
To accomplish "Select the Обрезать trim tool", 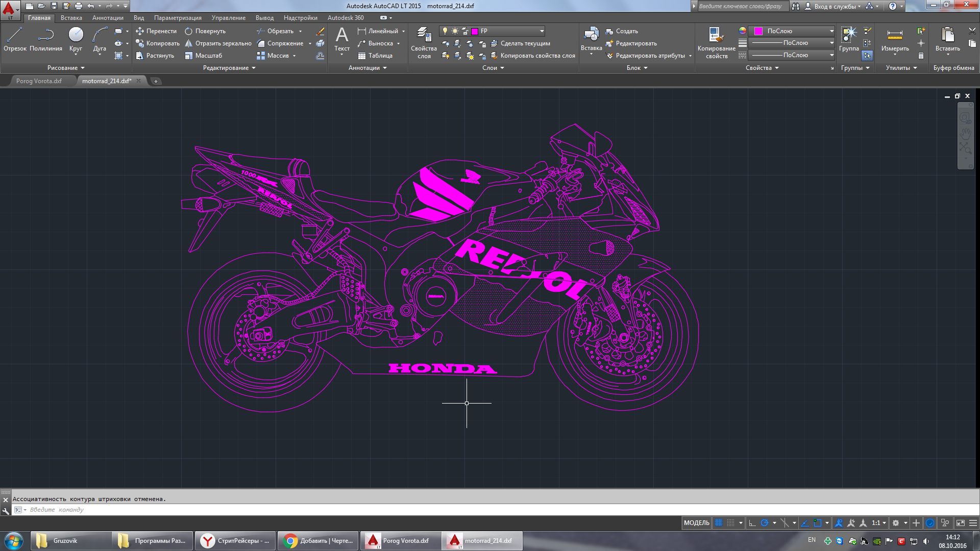I will [275, 31].
